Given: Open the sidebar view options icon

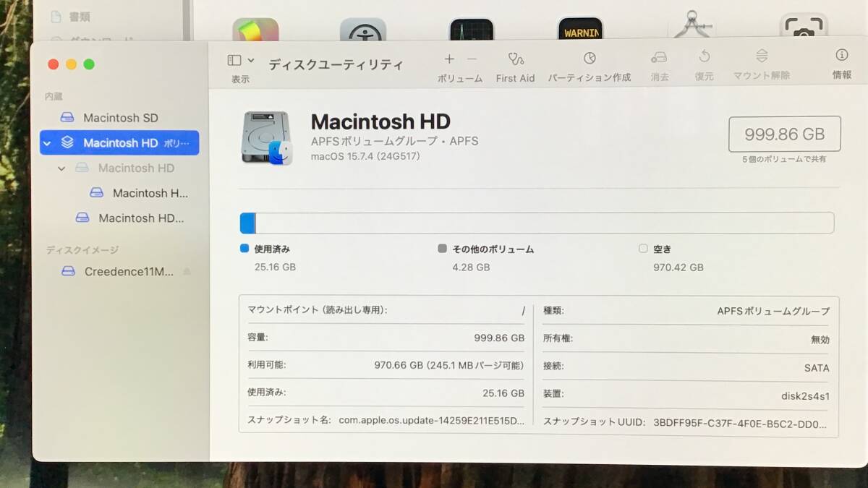Looking at the screenshot, I should click(x=234, y=61).
